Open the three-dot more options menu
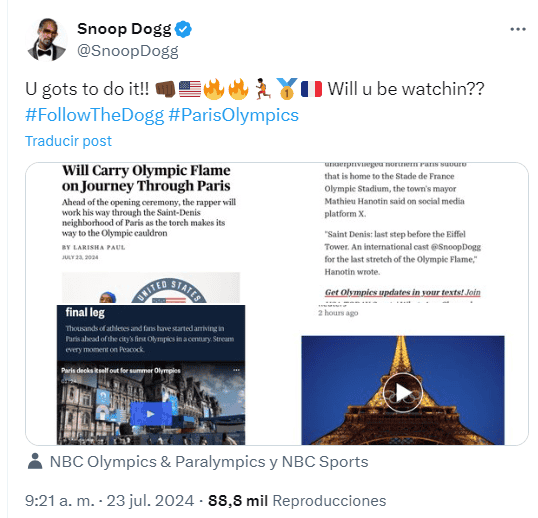Image resolution: width=538 pixels, height=518 pixels. point(518,30)
